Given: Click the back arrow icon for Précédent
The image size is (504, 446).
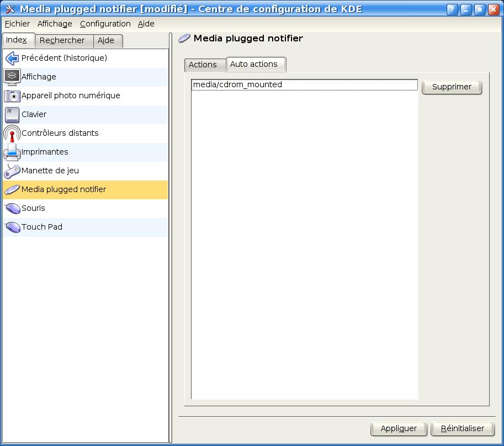Looking at the screenshot, I should (x=12, y=58).
